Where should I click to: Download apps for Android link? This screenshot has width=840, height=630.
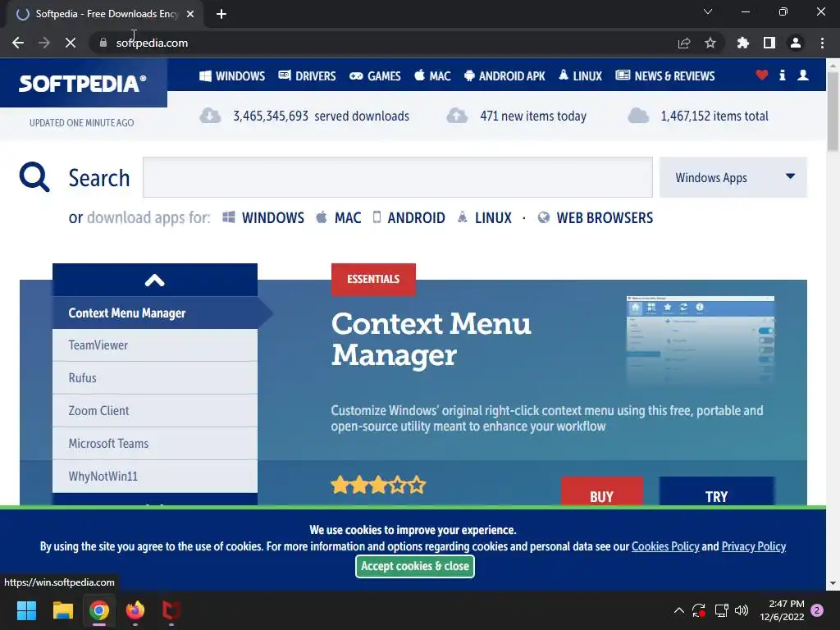pos(409,218)
